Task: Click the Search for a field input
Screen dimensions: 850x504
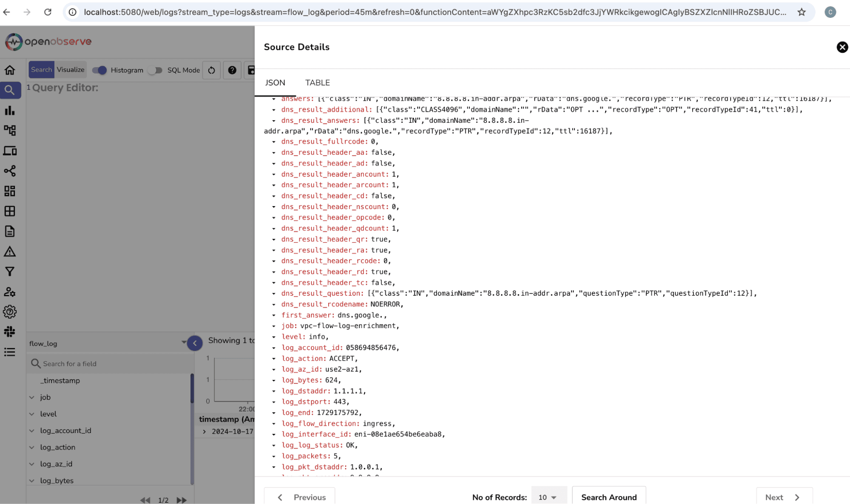Action: click(x=85, y=363)
